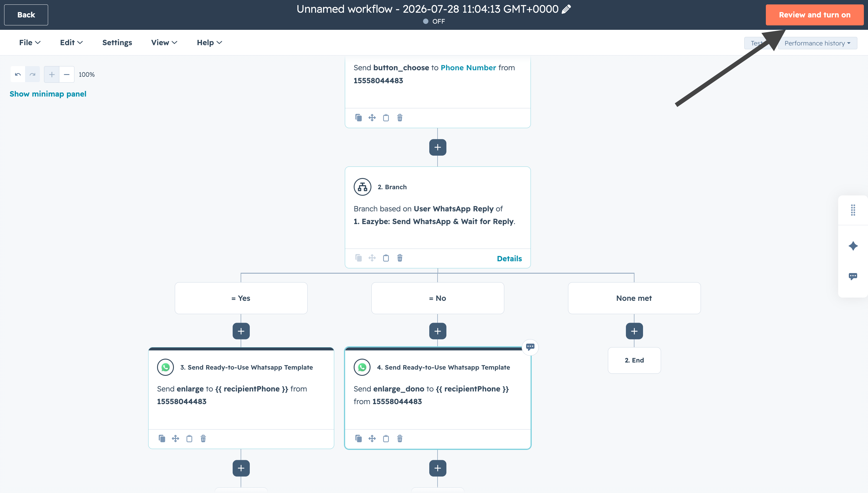The width and height of the screenshot is (868, 493).
Task: Delete the 2. Branch action
Action: click(x=400, y=258)
